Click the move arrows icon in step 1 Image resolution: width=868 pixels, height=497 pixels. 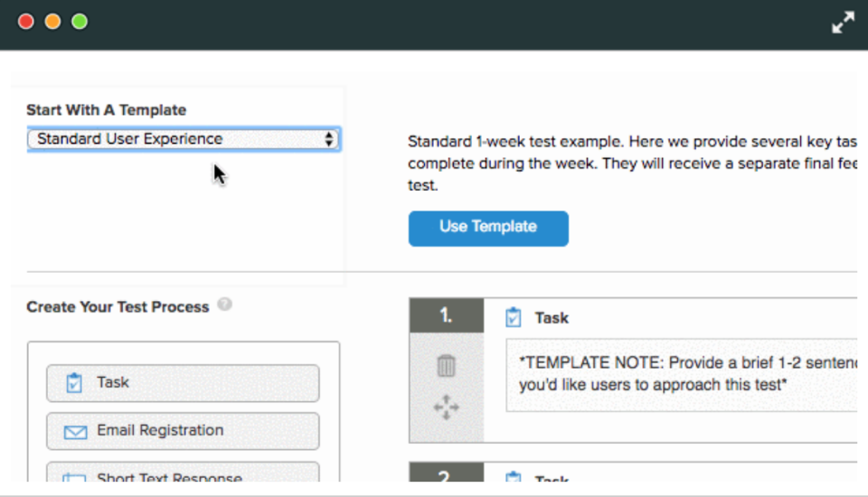447,408
